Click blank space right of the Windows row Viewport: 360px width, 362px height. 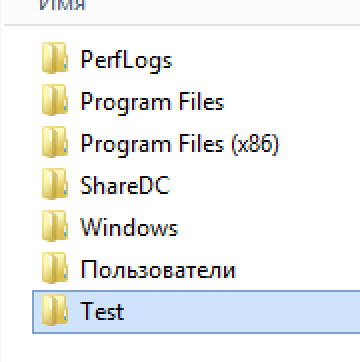click(x=270, y=227)
